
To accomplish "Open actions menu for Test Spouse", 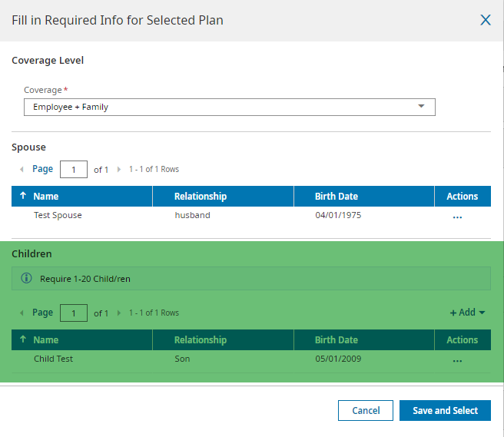I will 457,217.
